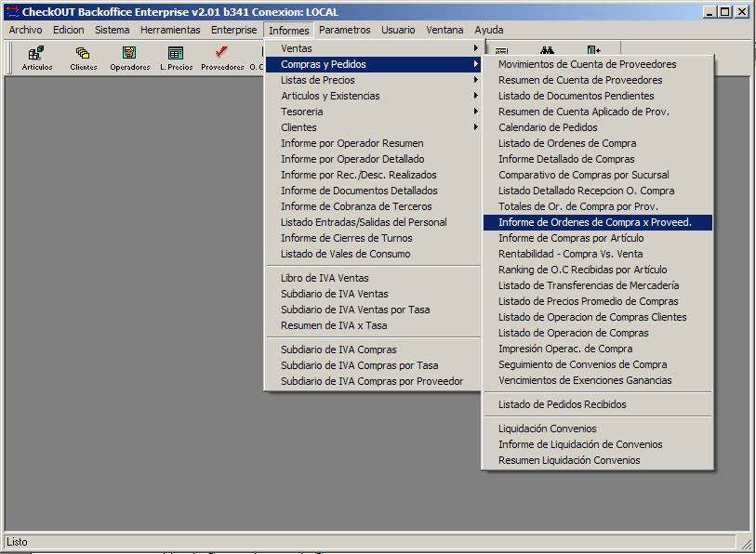Expand the Ventas submenu

tap(373, 48)
